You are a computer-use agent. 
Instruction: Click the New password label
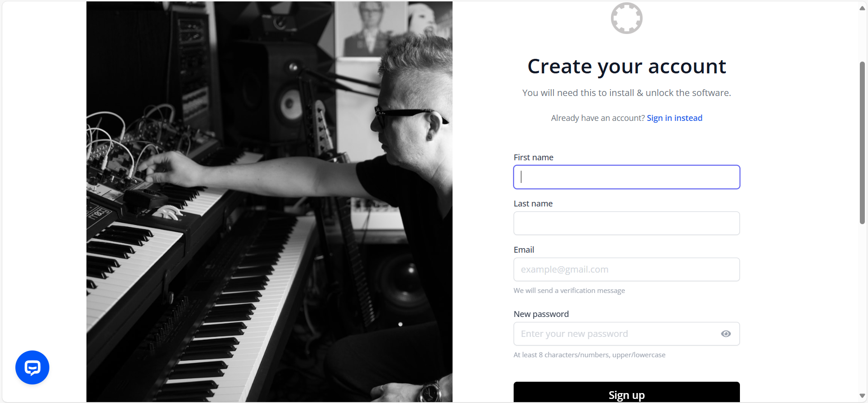[x=541, y=314]
